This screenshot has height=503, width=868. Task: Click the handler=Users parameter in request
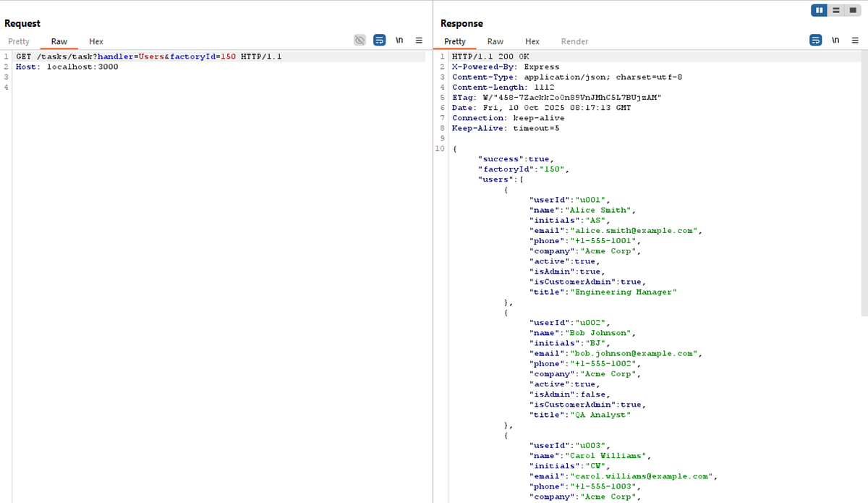pos(132,56)
